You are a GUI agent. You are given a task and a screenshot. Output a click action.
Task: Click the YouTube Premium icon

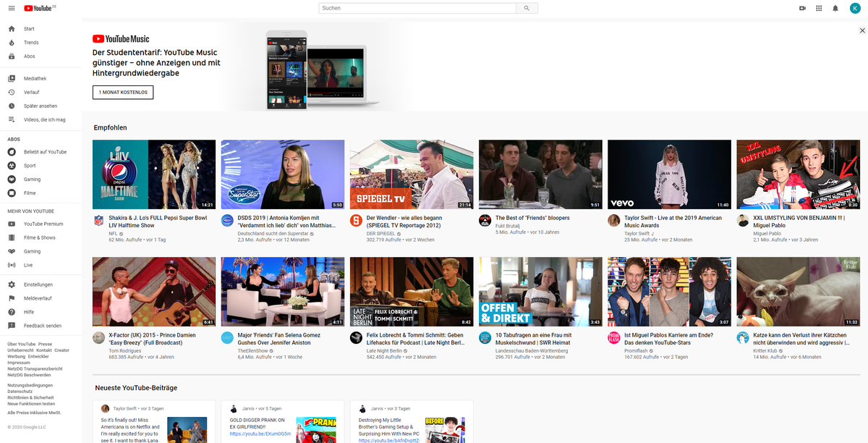pyautogui.click(x=12, y=224)
